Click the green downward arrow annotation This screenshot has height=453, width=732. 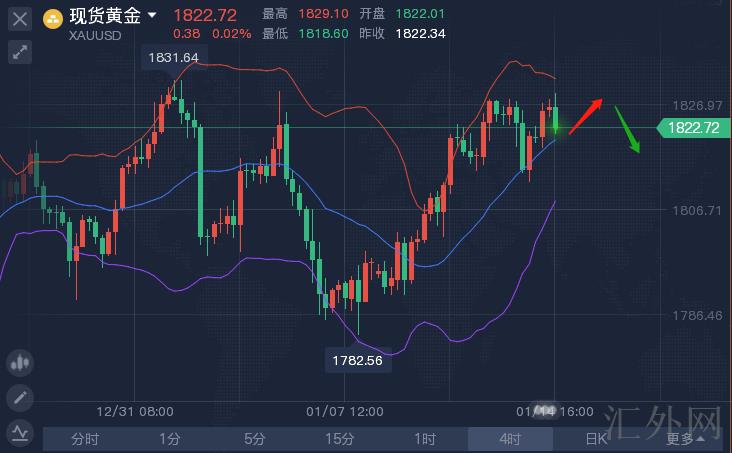[x=627, y=129]
